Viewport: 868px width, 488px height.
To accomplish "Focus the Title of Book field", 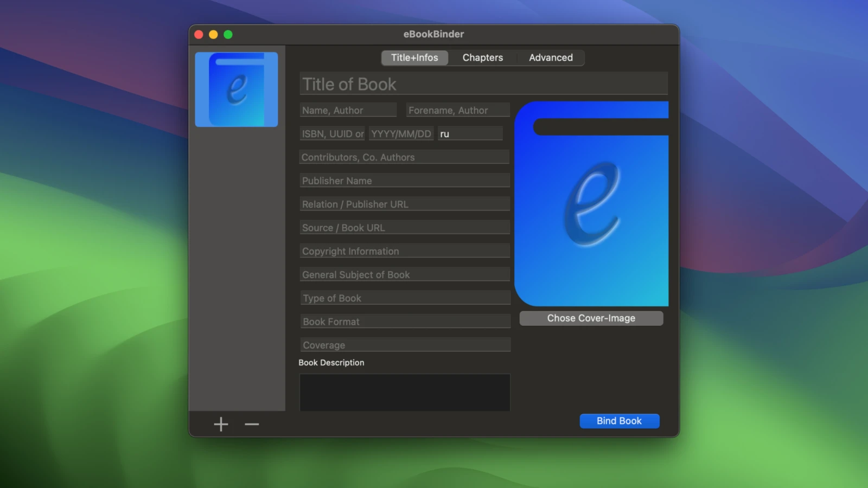I will pos(483,84).
